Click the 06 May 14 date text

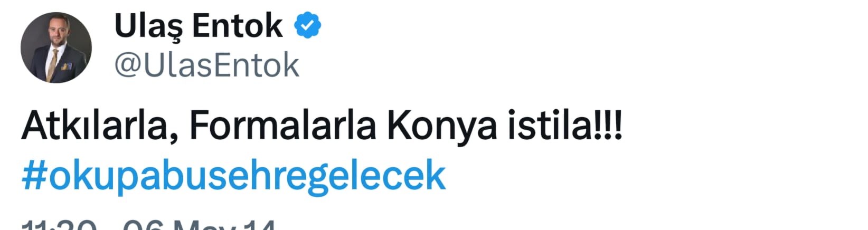coord(199,224)
